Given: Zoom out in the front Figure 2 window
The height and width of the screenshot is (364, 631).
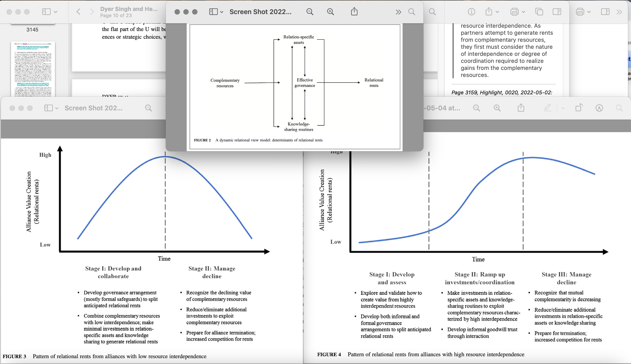Looking at the screenshot, I should point(310,12).
